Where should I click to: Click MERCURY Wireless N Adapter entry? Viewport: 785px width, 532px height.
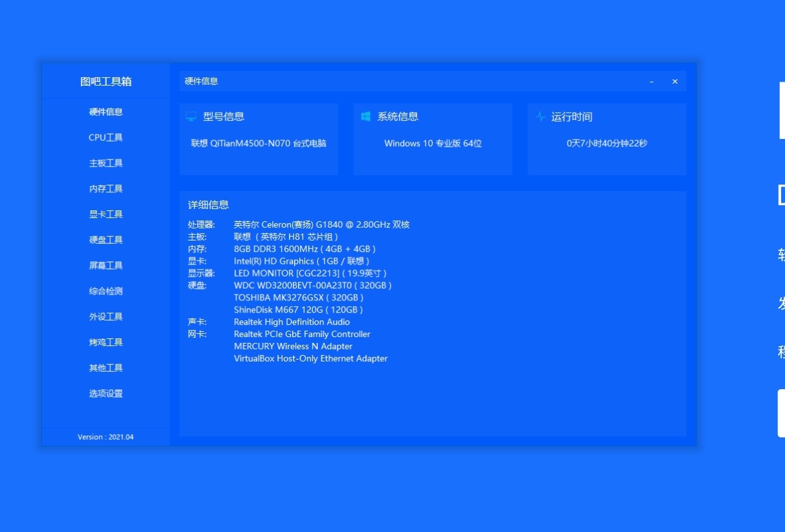click(293, 347)
